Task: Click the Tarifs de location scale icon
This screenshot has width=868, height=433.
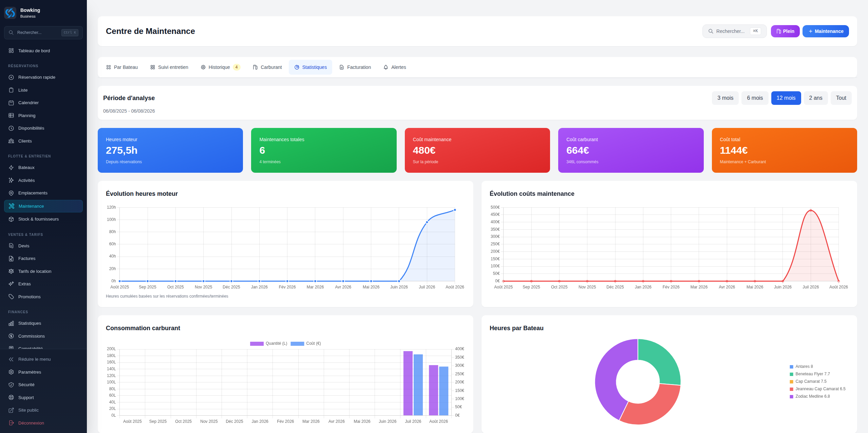Action: pyautogui.click(x=11, y=271)
